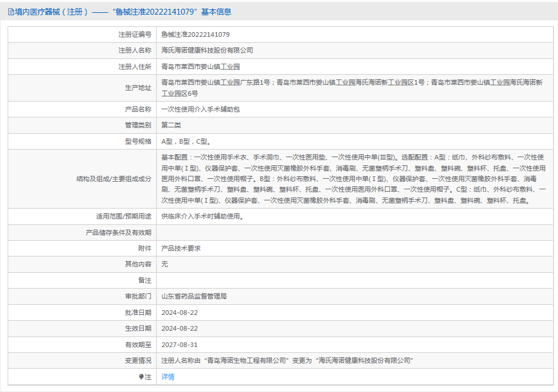Select the address 青岛市莱西市姜山镇工业园
The height and width of the screenshot is (392, 558).
click(x=201, y=67)
